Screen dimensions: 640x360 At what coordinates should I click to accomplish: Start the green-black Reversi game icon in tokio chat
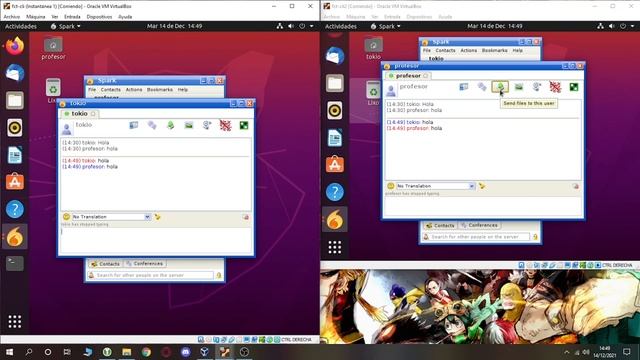pos(244,125)
